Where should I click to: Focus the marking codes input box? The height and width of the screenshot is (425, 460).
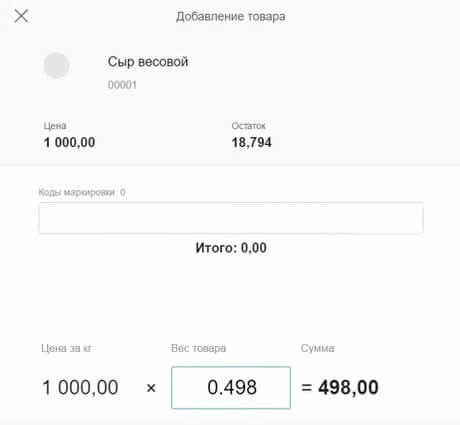click(231, 218)
